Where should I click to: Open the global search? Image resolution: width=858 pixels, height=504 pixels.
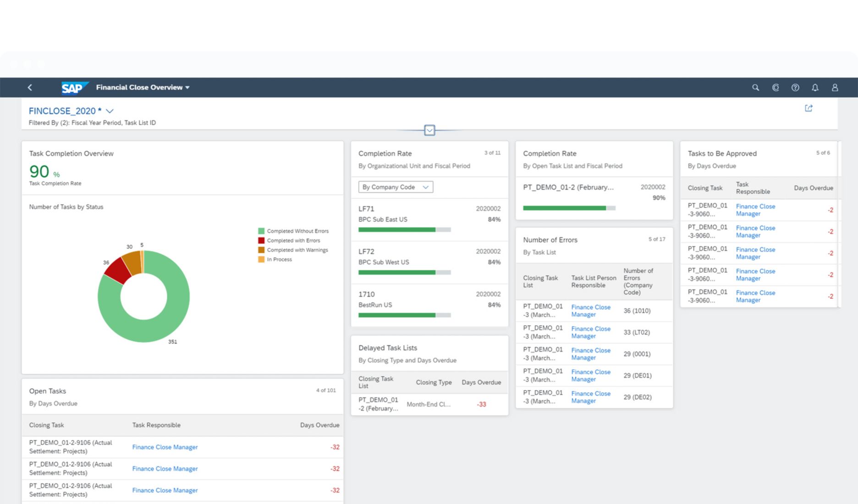[x=755, y=87]
